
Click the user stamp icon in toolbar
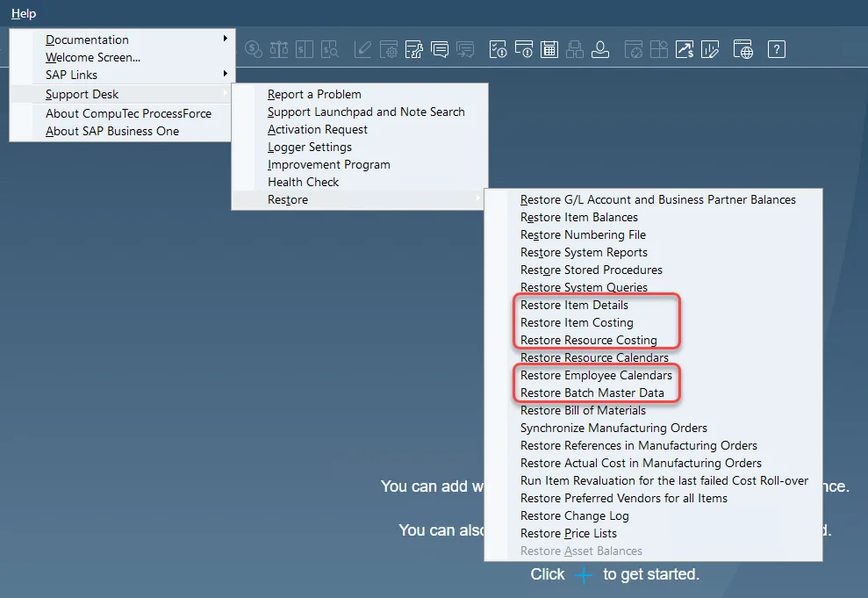pos(600,49)
